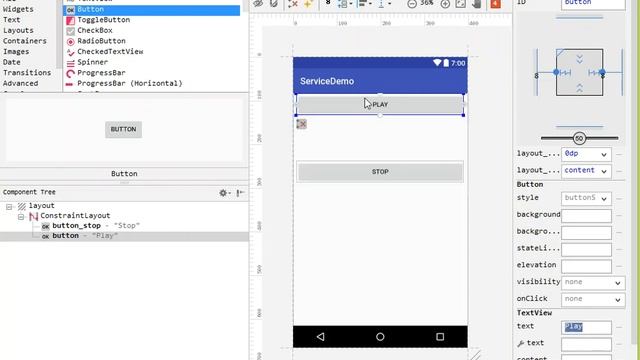The width and height of the screenshot is (640, 360).
Task: Click the zoom to fit screen icon
Action: coord(461,4)
